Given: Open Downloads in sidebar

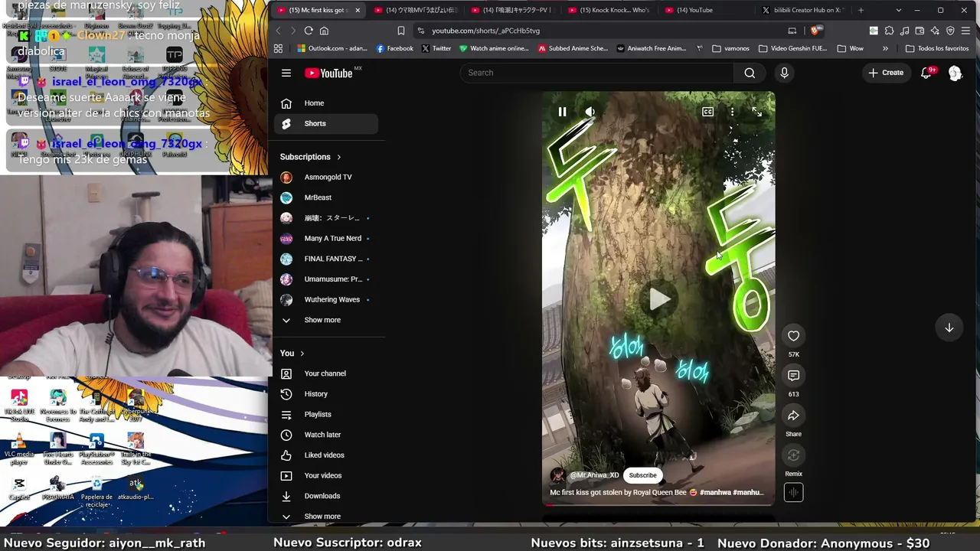Looking at the screenshot, I should (326, 496).
